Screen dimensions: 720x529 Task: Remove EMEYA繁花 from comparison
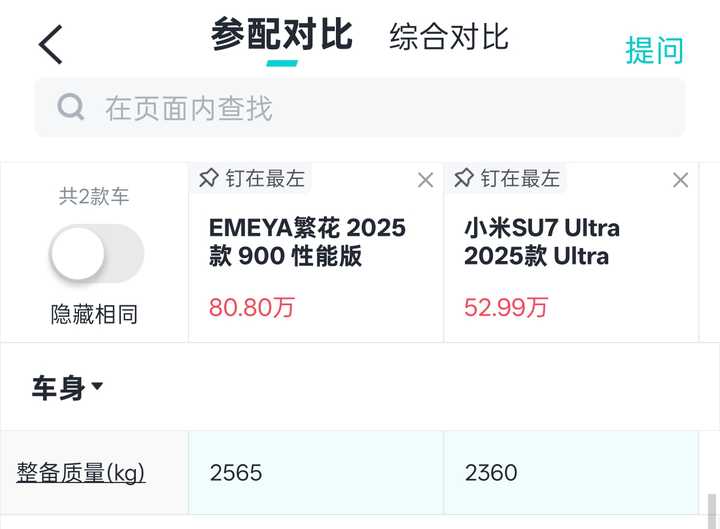coord(426,180)
